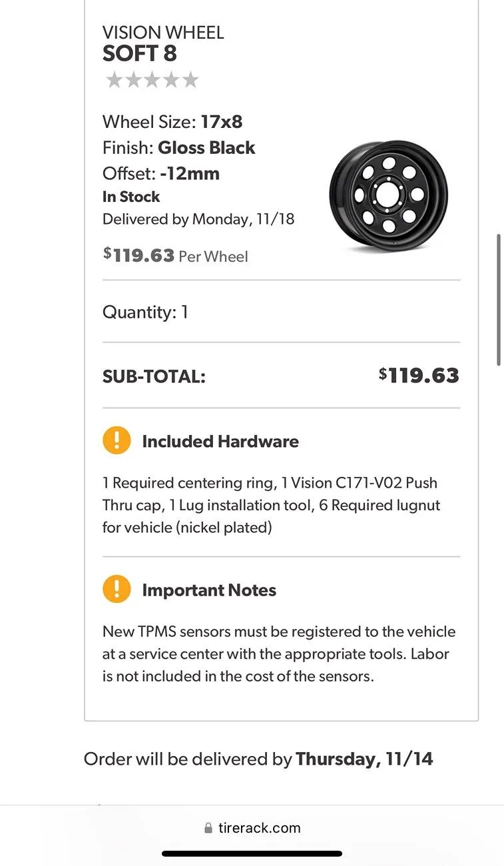
Task: Click the SOFT 8 product title
Action: pos(140,53)
